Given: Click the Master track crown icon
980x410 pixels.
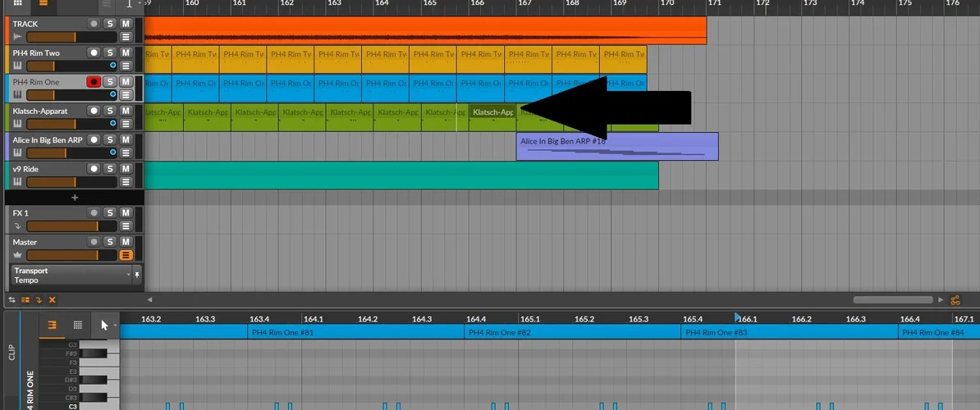Looking at the screenshot, I should 17,255.
